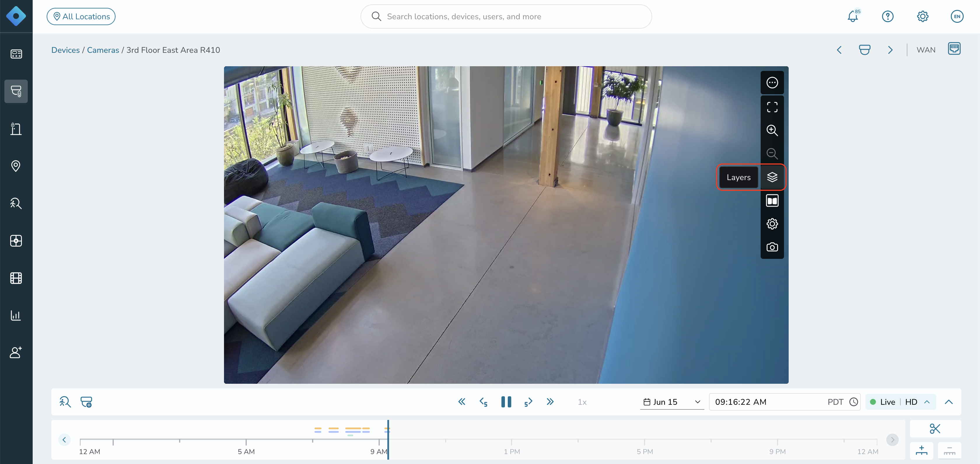Enter fullscreen video mode
Screen dimensions: 980x464
[x=772, y=107]
